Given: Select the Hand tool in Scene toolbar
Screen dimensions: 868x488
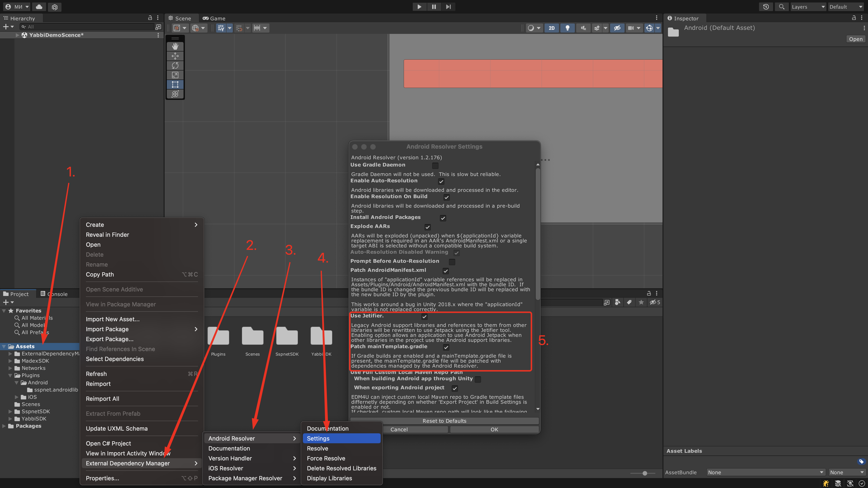Looking at the screenshot, I should point(175,47).
